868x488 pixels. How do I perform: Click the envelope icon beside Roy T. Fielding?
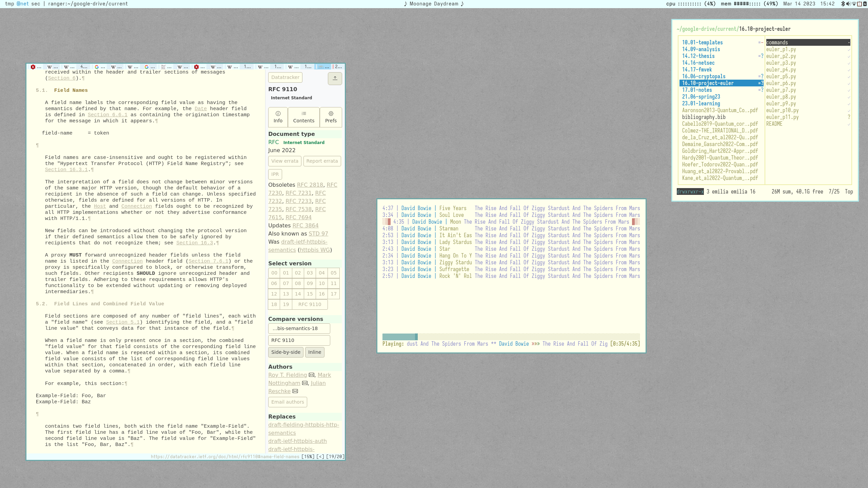tap(312, 375)
